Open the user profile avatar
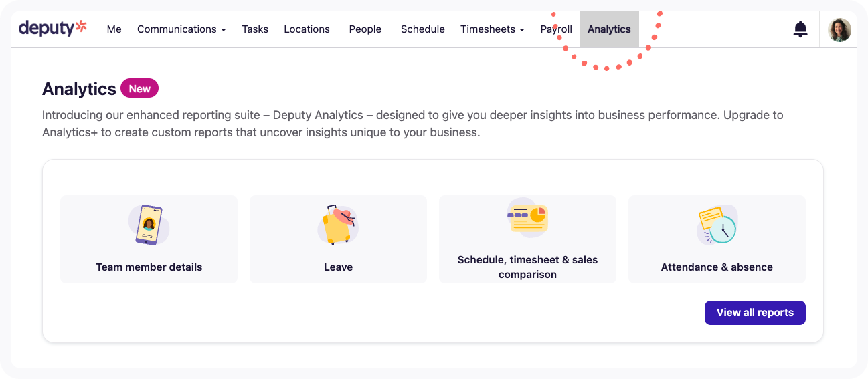The height and width of the screenshot is (379, 868). (x=839, y=29)
